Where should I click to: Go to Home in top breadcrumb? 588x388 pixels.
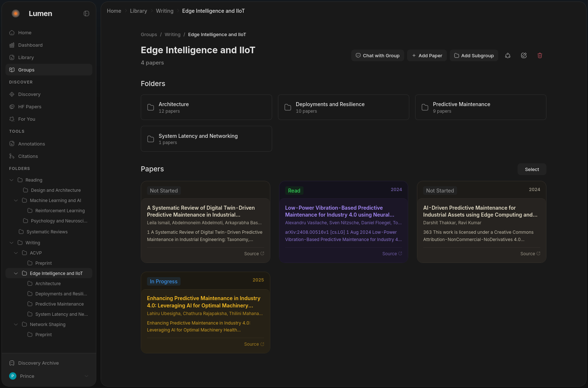coord(114,11)
